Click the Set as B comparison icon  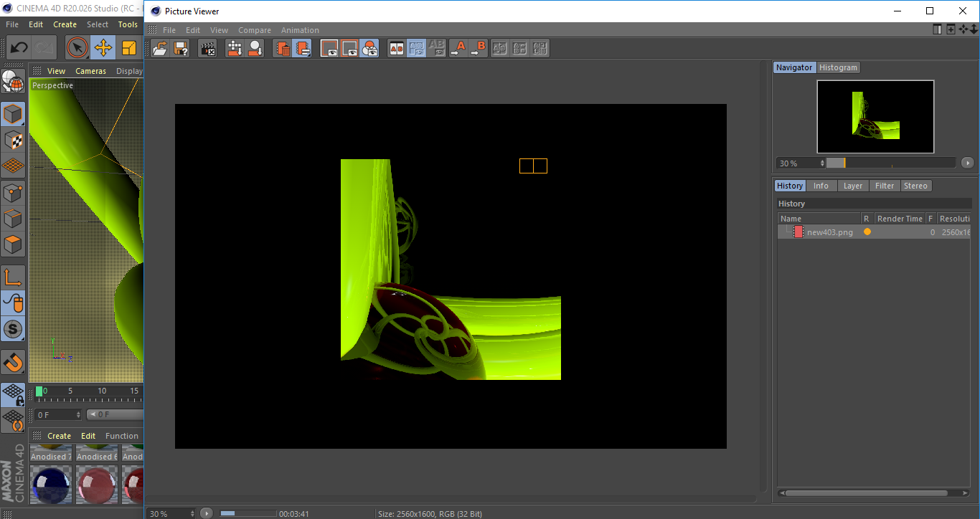coord(478,48)
